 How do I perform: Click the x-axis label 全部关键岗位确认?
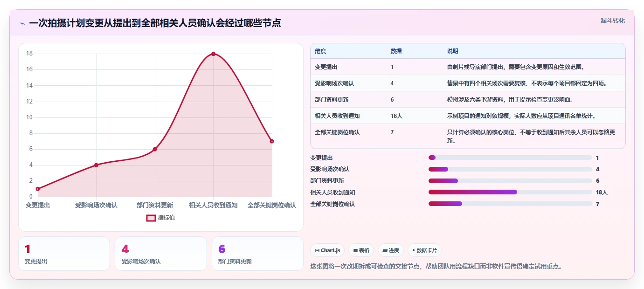click(271, 205)
